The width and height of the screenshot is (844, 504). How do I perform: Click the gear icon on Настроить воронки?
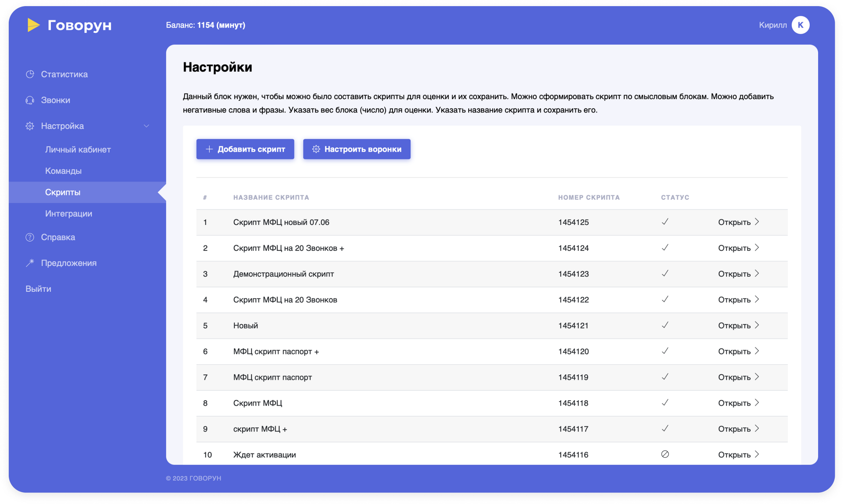(x=316, y=149)
